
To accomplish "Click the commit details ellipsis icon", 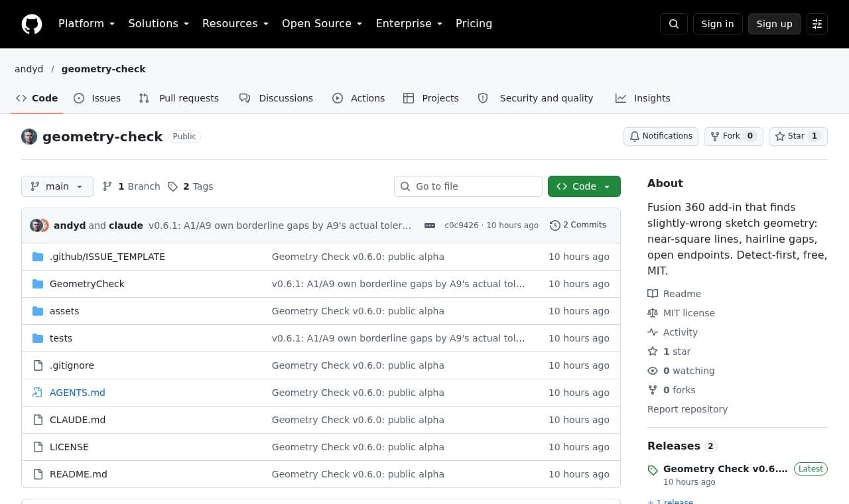I will (430, 225).
